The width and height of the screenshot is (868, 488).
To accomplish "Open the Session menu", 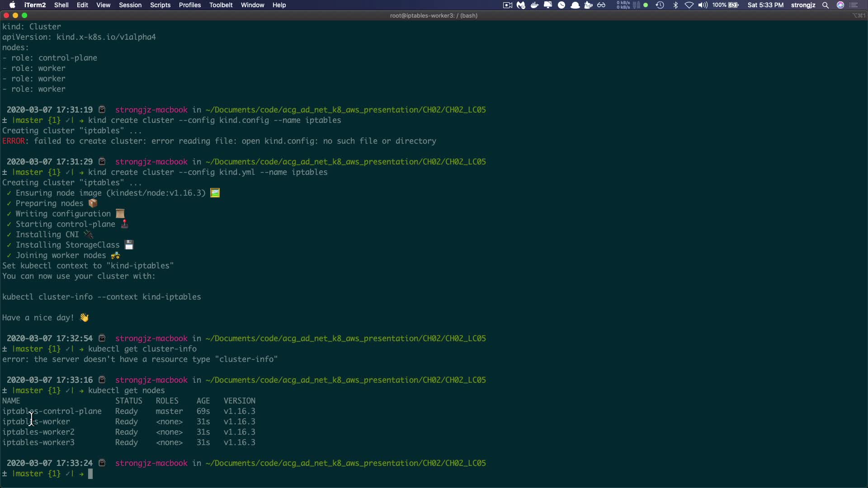I will tap(130, 5).
